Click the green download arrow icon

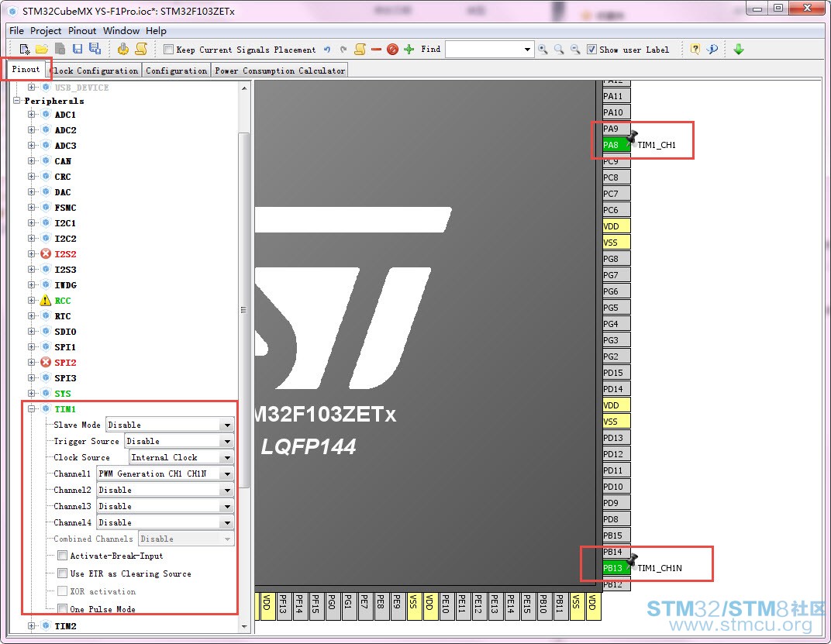tap(738, 50)
